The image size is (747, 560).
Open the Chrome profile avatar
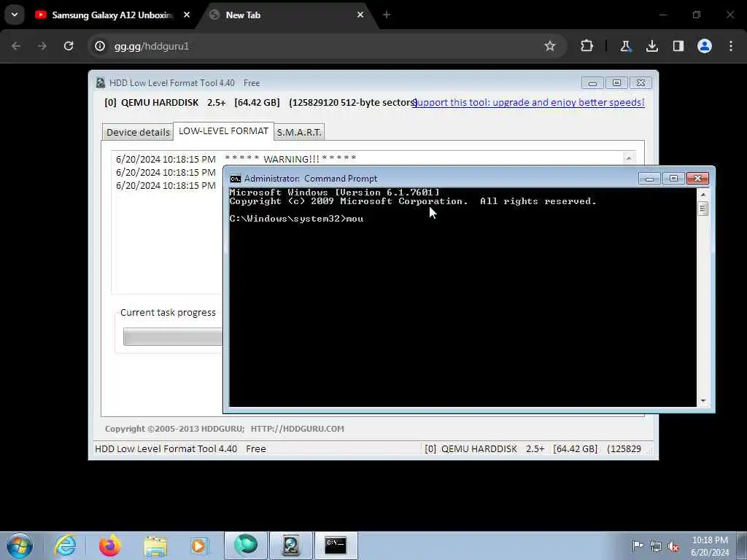[705, 46]
